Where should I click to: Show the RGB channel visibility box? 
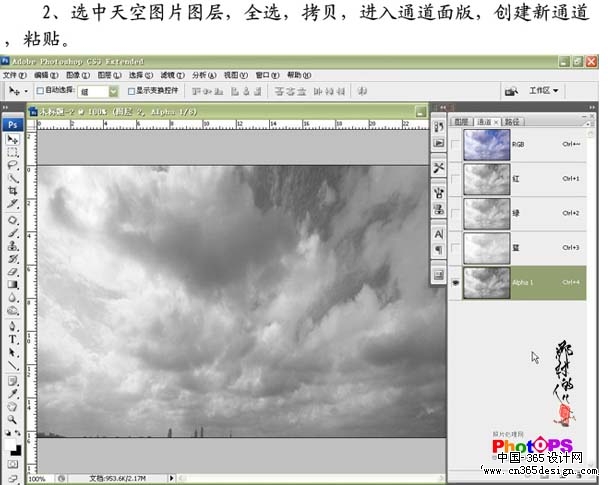coord(456,145)
